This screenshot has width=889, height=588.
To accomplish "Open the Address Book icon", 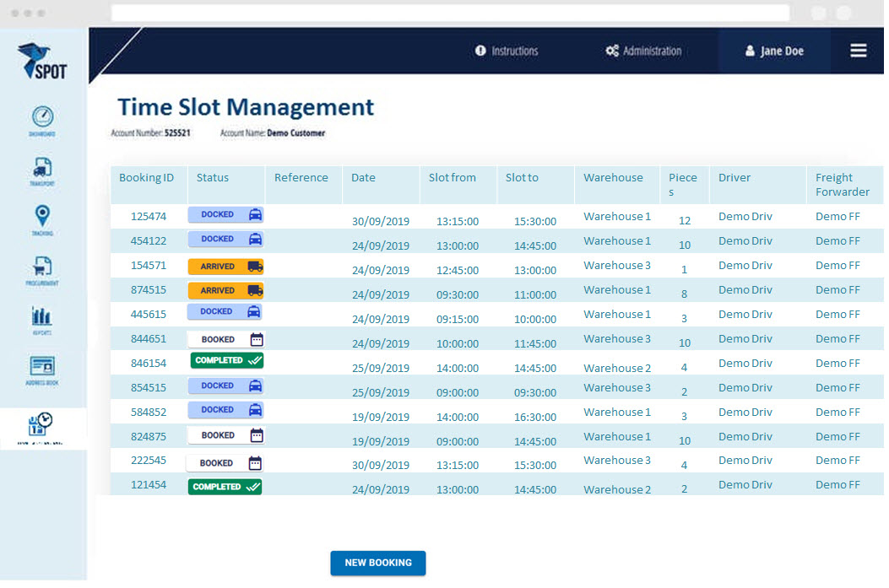I will [x=43, y=368].
